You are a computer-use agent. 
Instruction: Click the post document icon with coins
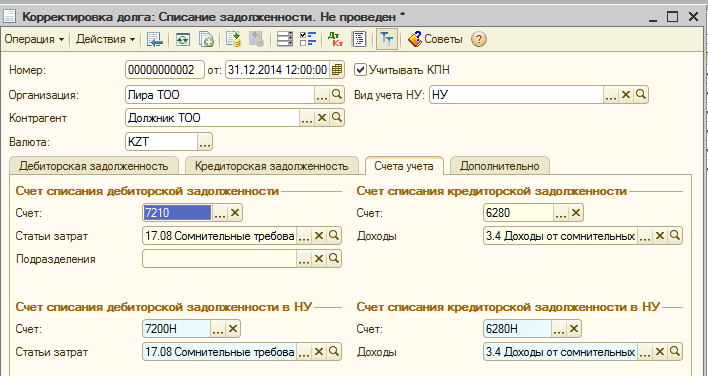click(233, 39)
